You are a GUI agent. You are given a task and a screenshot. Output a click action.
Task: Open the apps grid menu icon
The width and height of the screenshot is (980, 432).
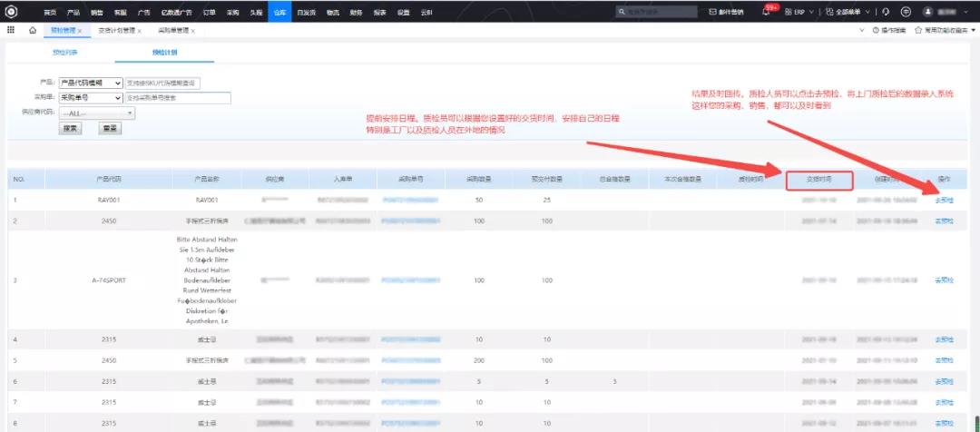coord(11,30)
